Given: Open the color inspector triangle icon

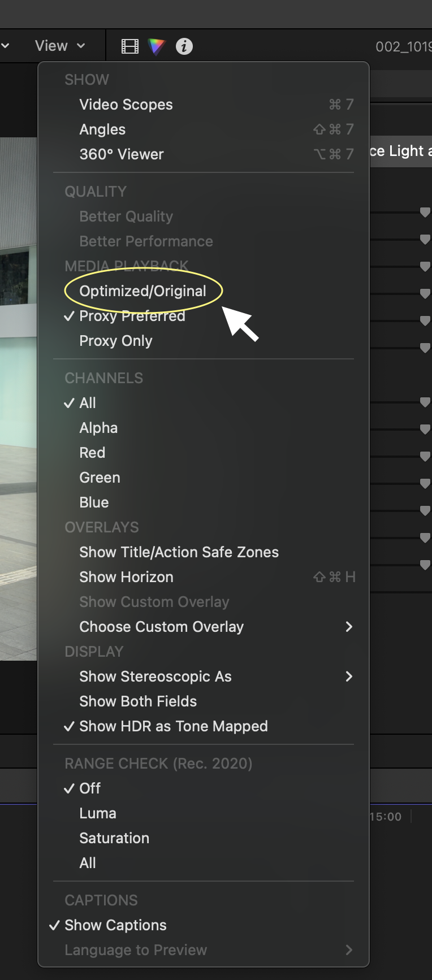Looking at the screenshot, I should (x=157, y=46).
